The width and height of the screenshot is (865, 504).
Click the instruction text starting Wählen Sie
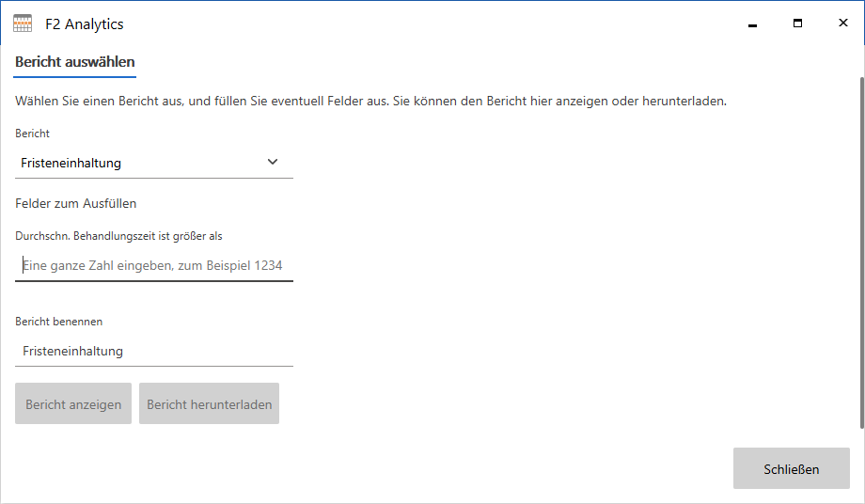pyautogui.click(x=370, y=101)
